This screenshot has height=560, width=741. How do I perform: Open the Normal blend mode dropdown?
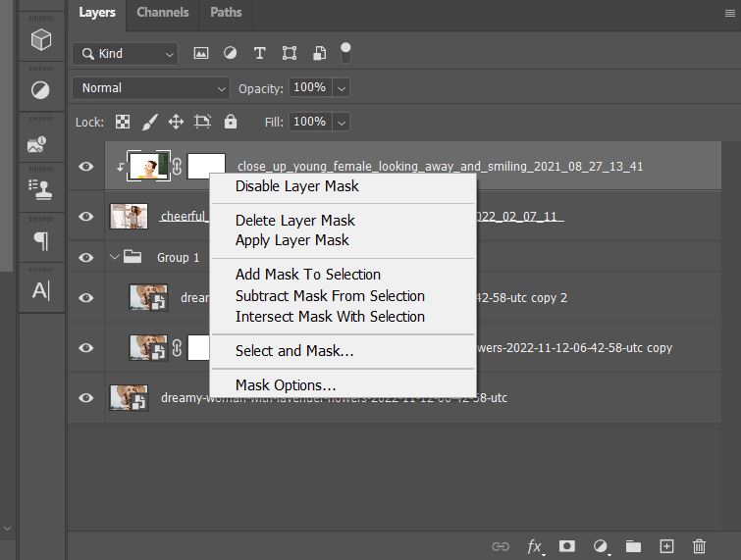151,88
